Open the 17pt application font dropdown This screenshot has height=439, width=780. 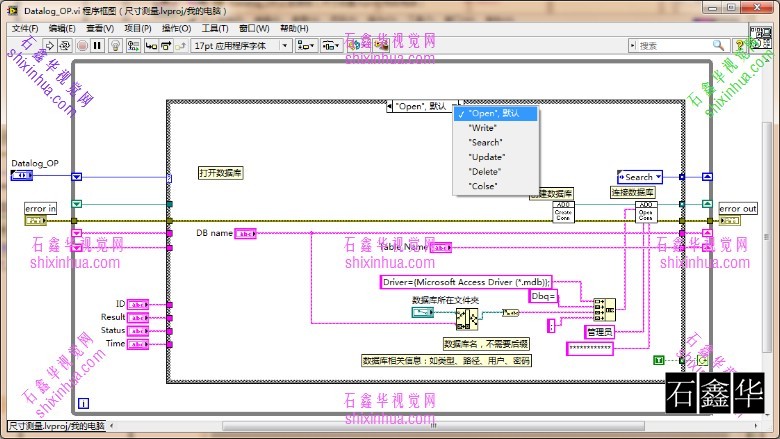tap(240, 45)
